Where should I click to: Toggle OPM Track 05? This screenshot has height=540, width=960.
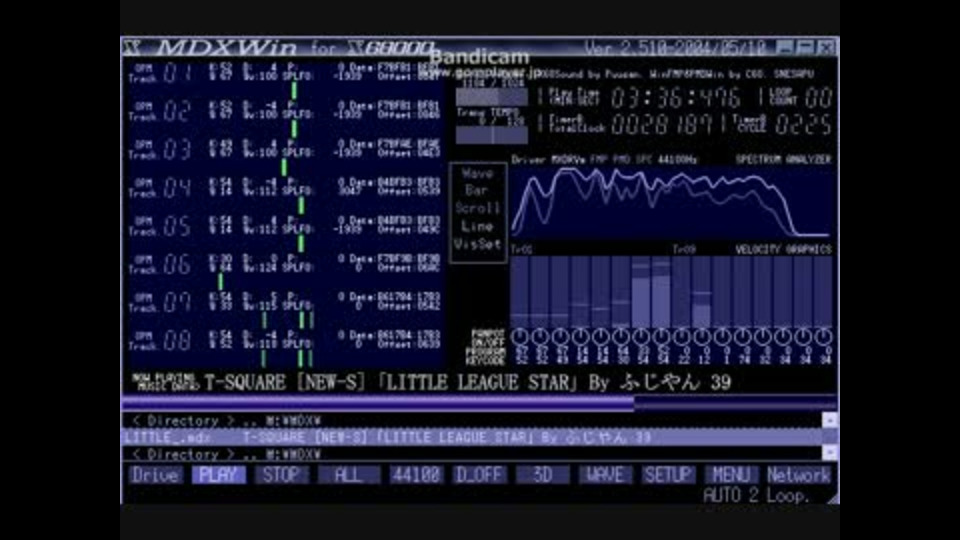[x=161, y=226]
